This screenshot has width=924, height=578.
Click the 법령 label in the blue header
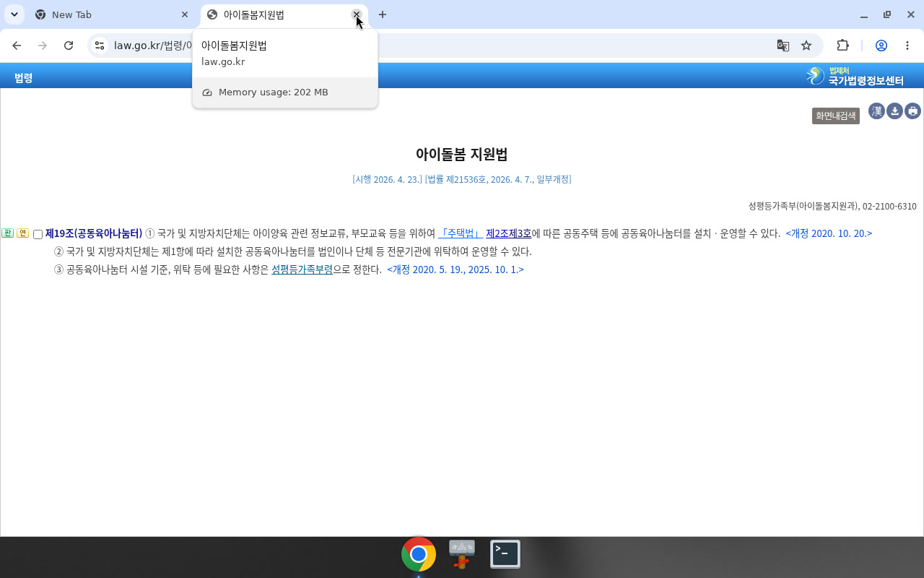click(x=23, y=77)
